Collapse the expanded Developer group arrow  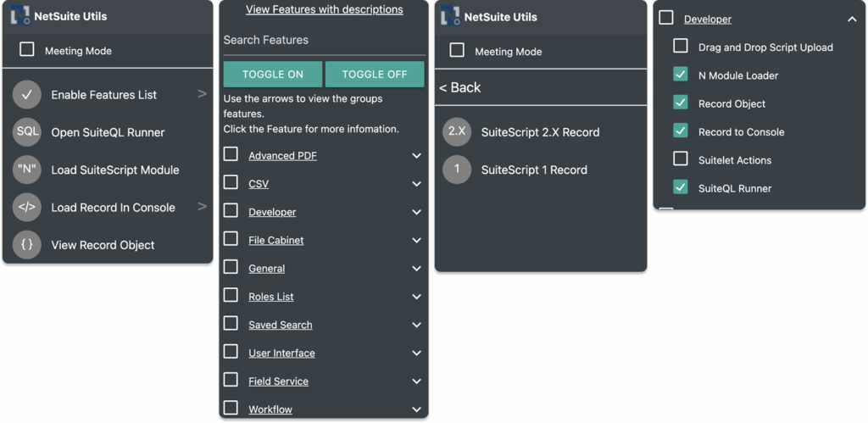coord(852,19)
